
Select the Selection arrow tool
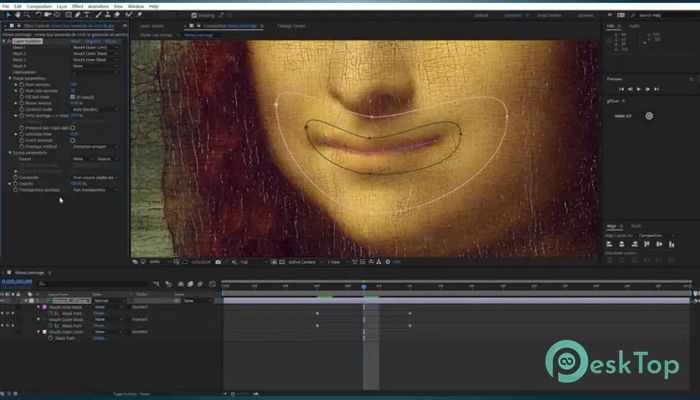click(8, 15)
